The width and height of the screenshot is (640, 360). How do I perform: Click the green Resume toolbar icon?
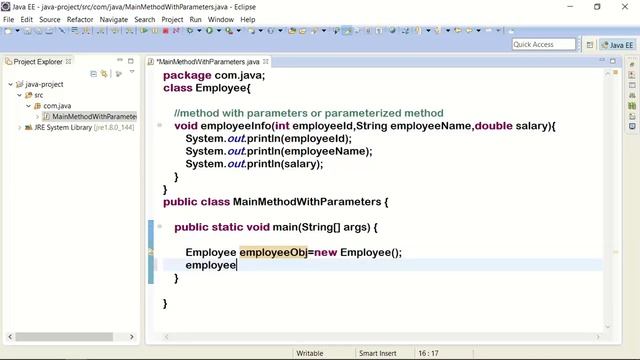point(144,31)
